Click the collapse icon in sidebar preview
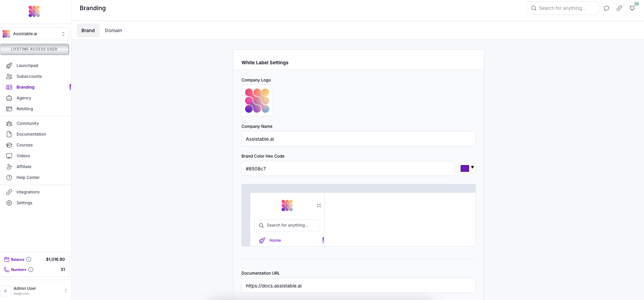 click(x=319, y=206)
